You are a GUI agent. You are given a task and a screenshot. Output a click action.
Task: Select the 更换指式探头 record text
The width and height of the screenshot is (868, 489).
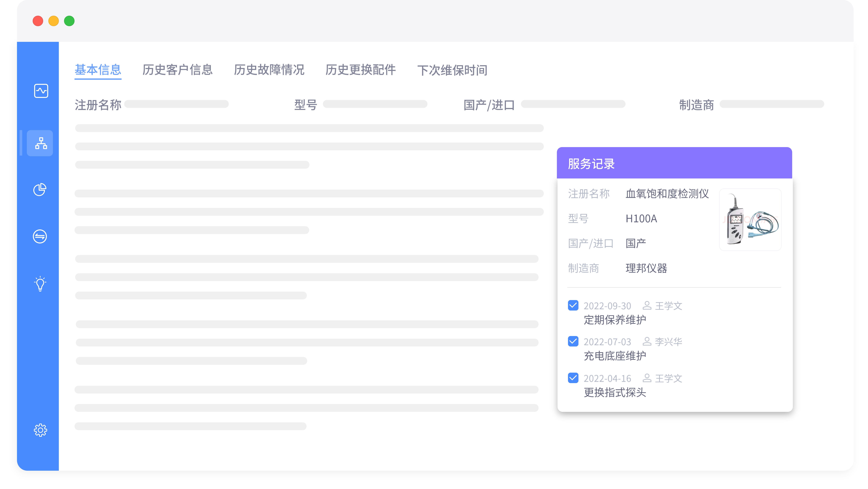615,392
